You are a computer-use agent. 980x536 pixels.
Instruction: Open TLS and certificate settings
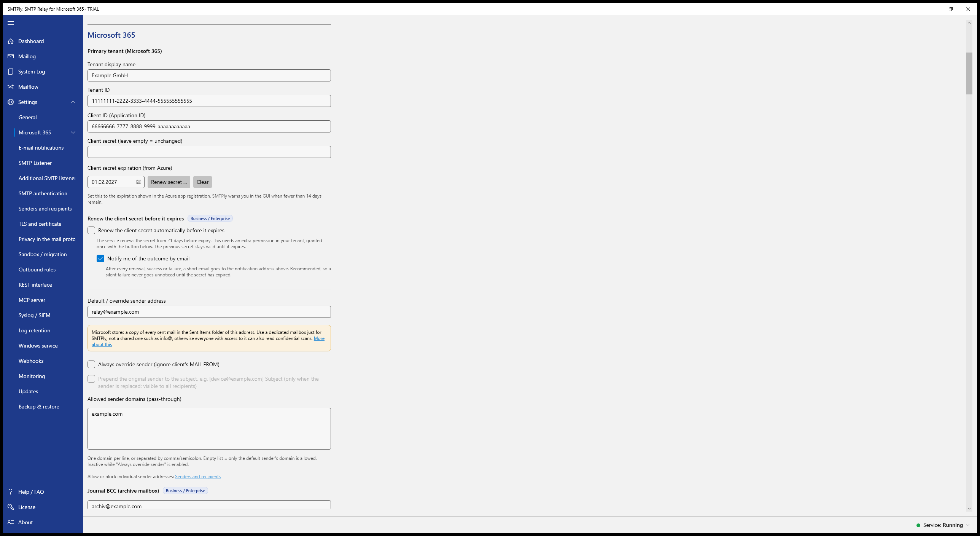click(x=40, y=224)
